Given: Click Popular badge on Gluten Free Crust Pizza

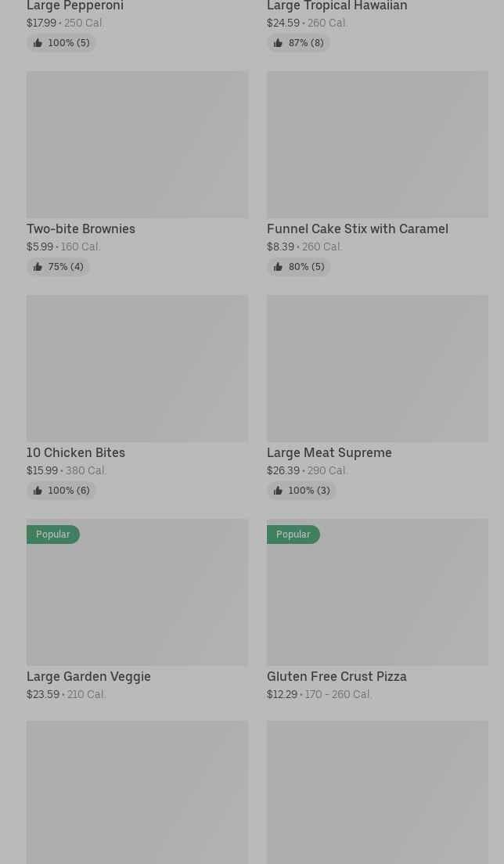Looking at the screenshot, I should [x=293, y=535].
